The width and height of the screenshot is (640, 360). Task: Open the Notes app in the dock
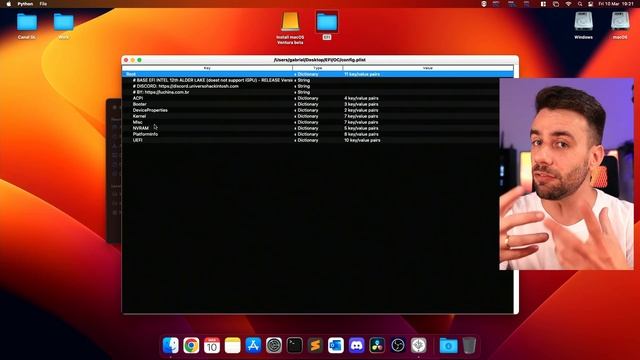tap(233, 345)
